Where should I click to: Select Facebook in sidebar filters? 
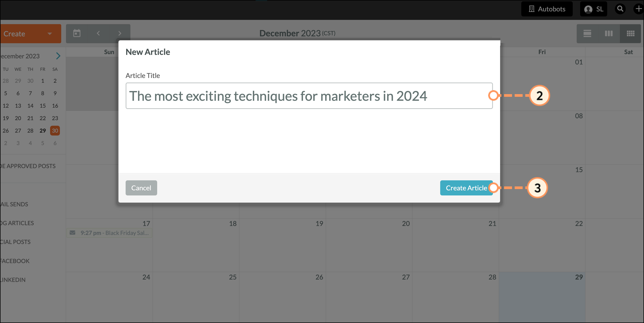15,261
